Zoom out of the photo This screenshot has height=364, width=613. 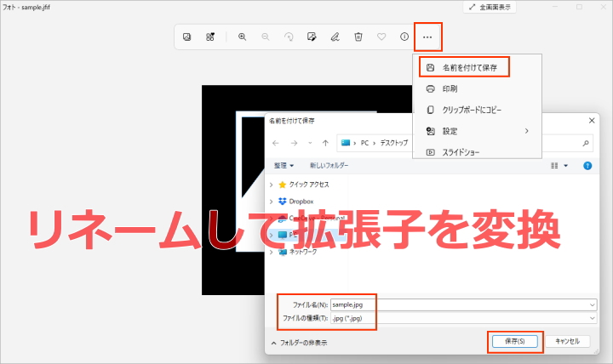[x=266, y=37]
